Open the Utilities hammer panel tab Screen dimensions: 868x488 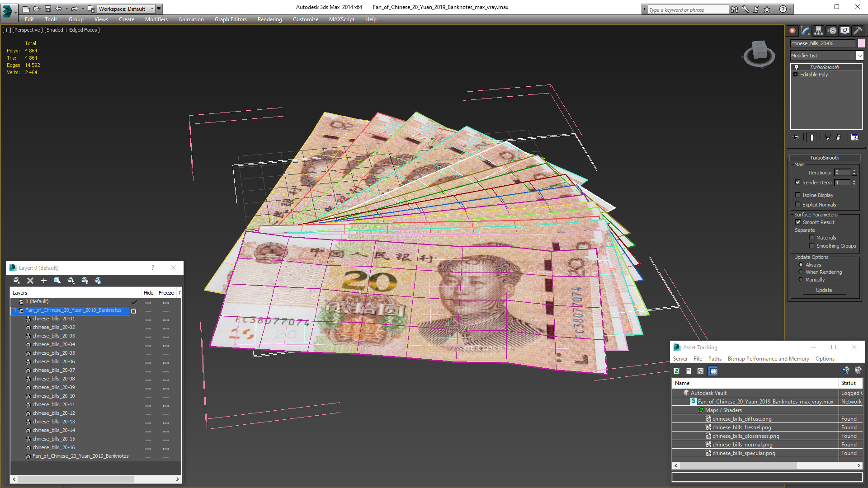click(x=857, y=31)
